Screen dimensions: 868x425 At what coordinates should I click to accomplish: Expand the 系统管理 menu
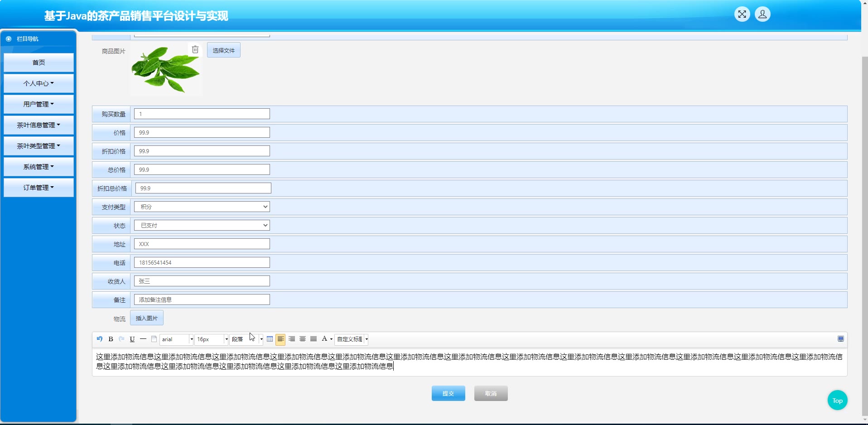pyautogui.click(x=39, y=167)
